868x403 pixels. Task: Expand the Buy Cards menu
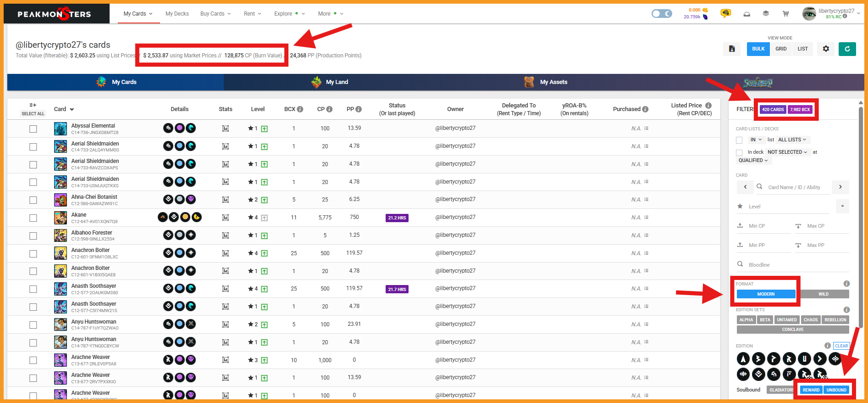click(216, 14)
